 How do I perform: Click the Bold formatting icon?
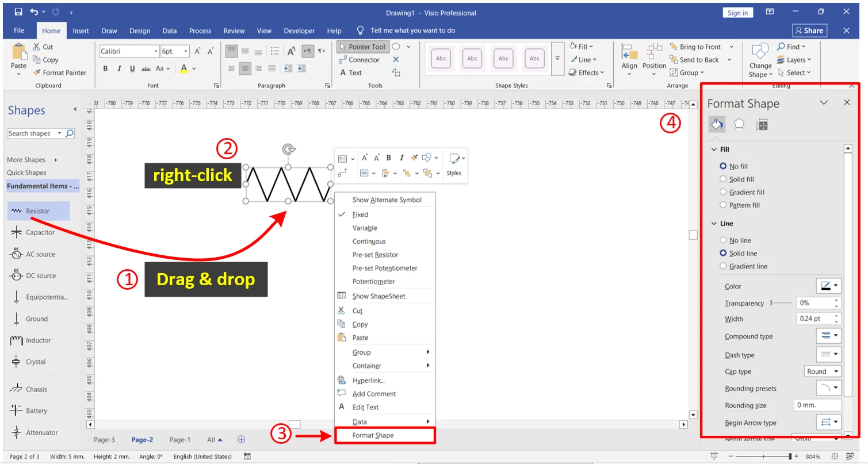point(105,68)
